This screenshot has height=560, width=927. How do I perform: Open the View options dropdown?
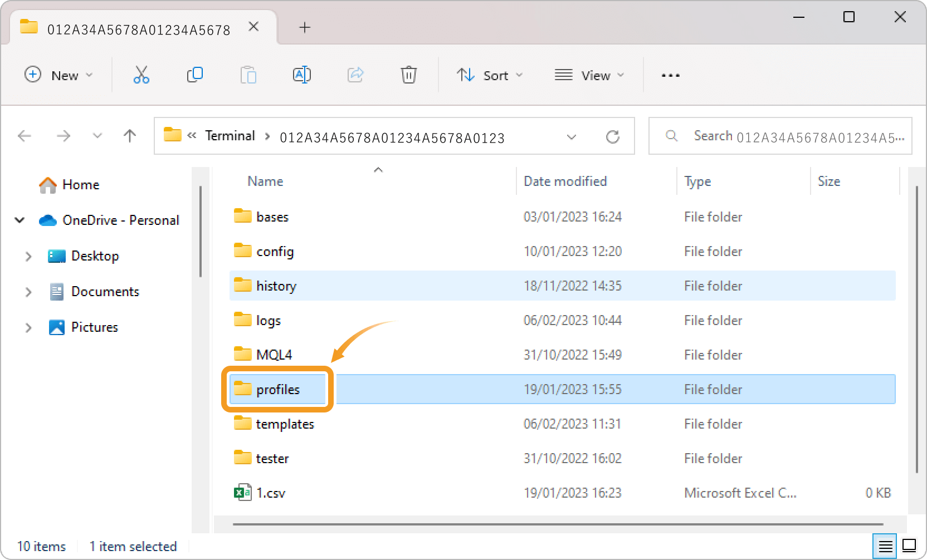(x=589, y=75)
